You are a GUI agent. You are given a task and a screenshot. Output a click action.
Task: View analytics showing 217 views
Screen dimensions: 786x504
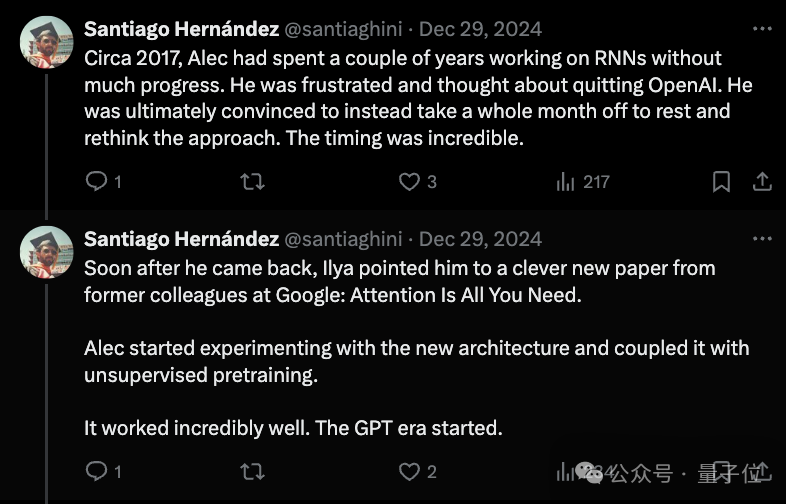(583, 182)
